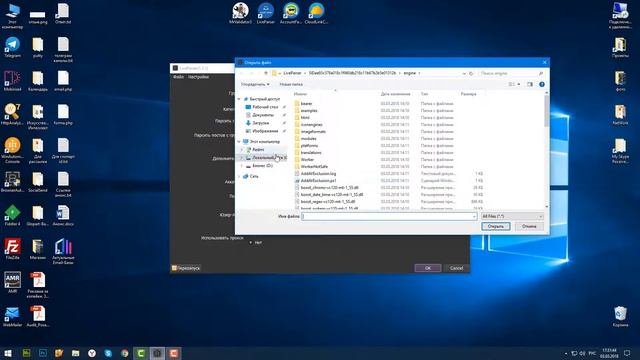Select the AddAVExclusion.log file
The height and width of the screenshot is (360, 640).
click(x=318, y=173)
